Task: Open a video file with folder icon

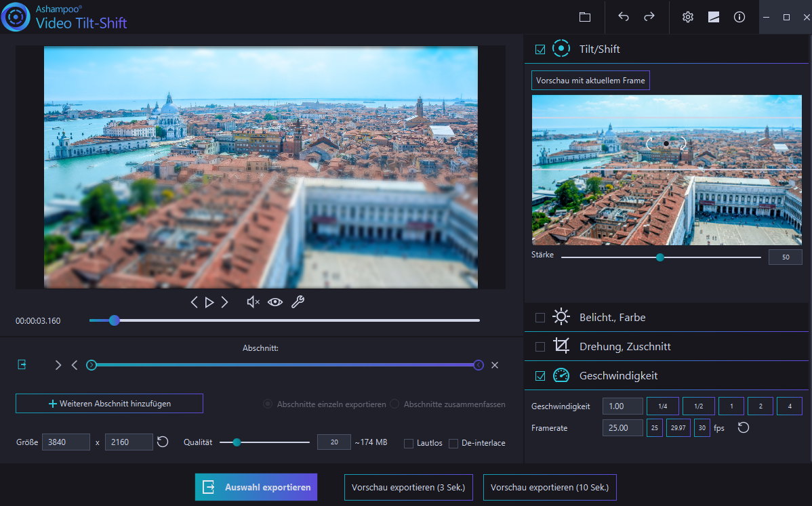Action: (585, 17)
